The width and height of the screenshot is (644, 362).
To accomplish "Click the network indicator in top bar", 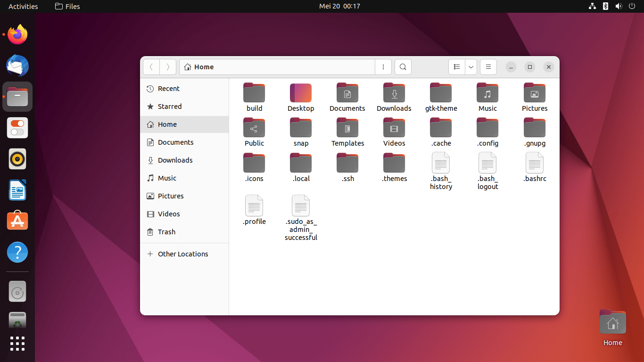I will pyautogui.click(x=593, y=6).
